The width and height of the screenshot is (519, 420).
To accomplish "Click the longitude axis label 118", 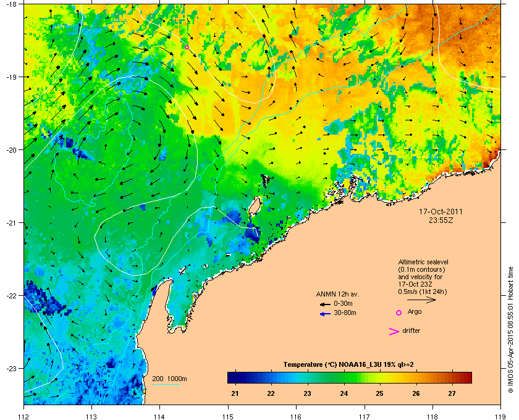I will 432,417.
